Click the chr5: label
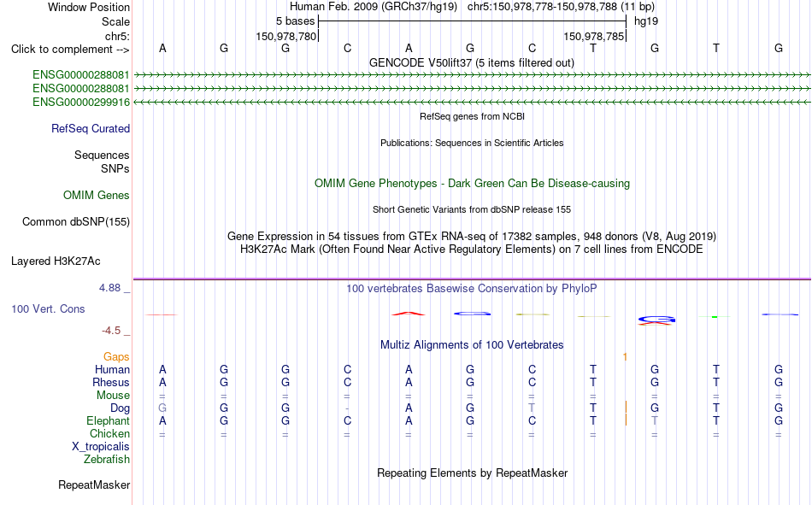 pyautogui.click(x=118, y=36)
